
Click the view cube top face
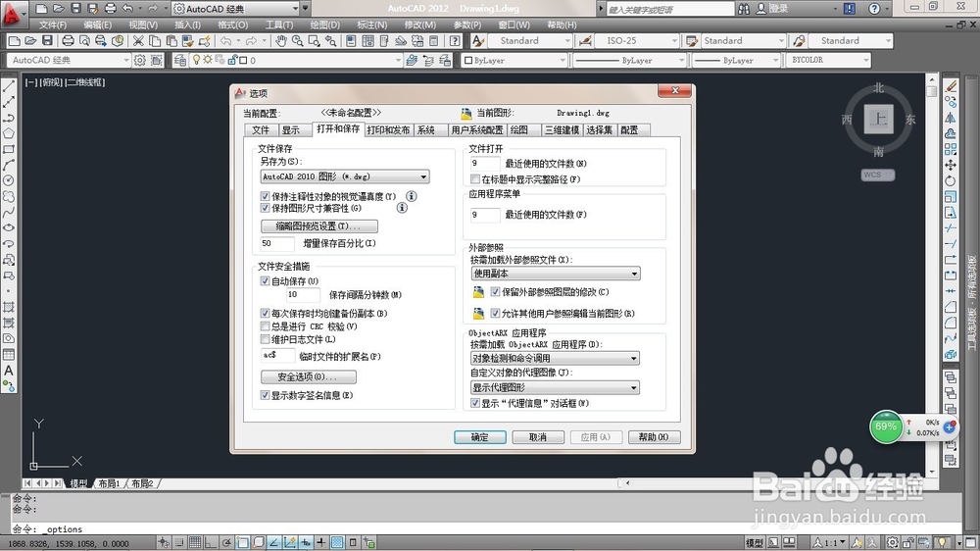pos(879,119)
